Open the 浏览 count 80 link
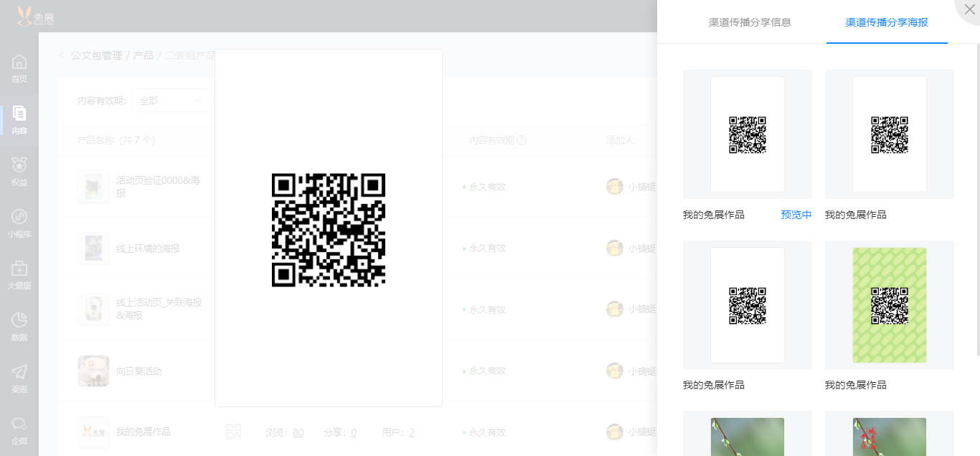980x456 pixels. 298,432
